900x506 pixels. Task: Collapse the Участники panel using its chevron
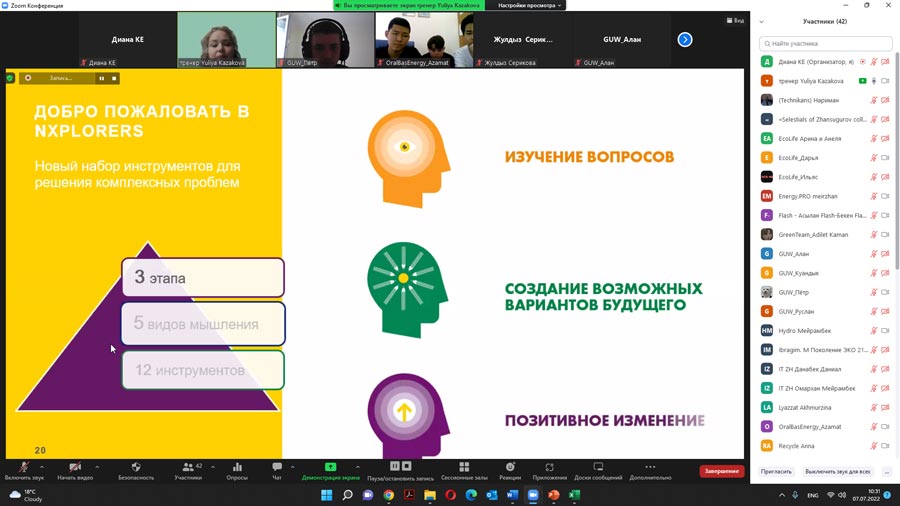(762, 21)
